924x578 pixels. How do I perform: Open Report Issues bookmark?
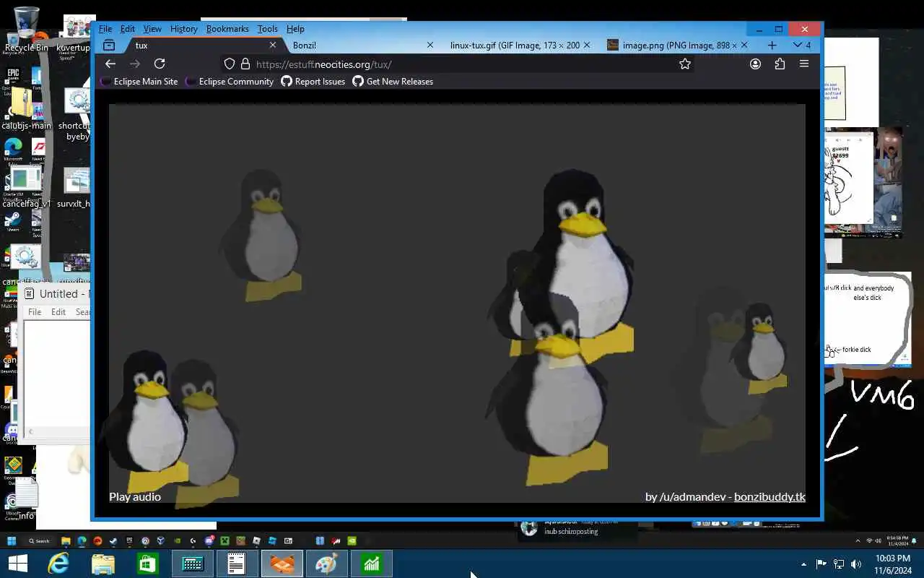coord(313,82)
